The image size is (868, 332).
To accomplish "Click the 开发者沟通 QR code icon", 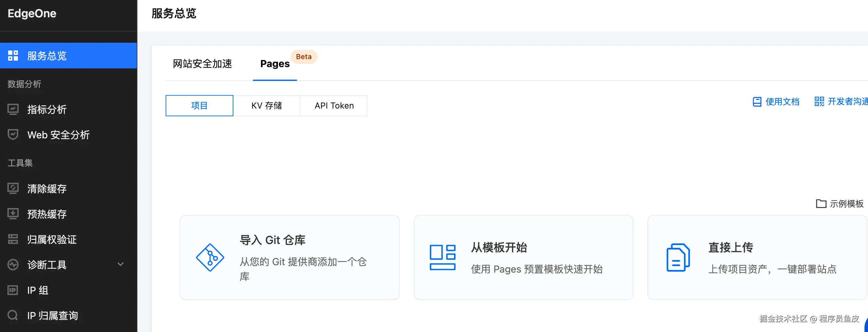I will click(x=819, y=101).
